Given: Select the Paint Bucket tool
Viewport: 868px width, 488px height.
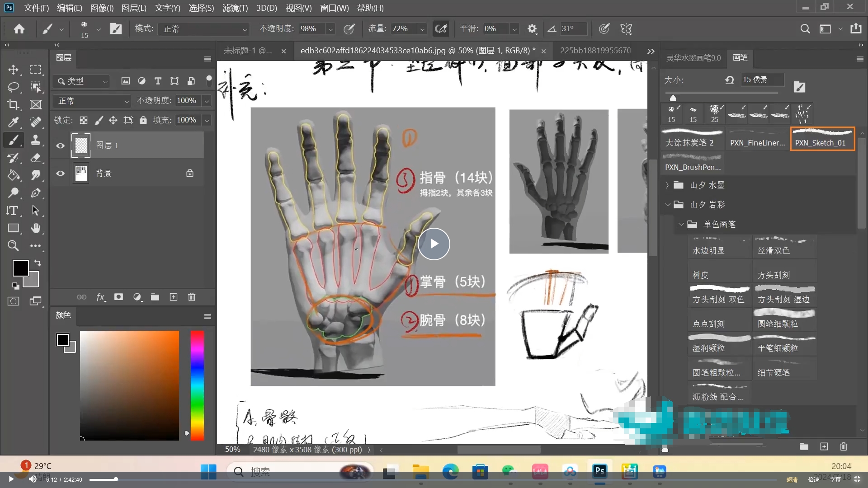Looking at the screenshot, I should [13, 175].
